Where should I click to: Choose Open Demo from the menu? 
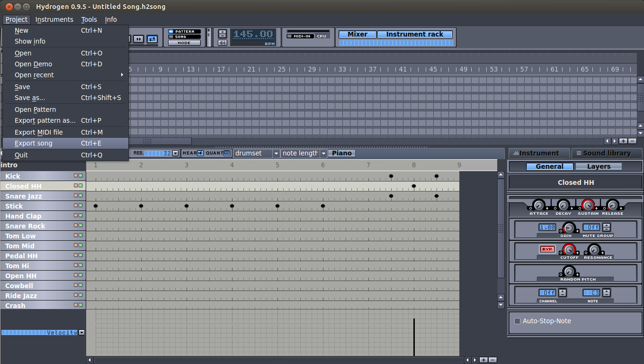(65, 64)
